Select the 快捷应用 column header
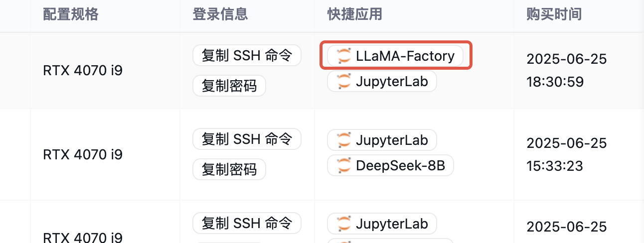Screen dimensions: 644x243 click(355, 14)
